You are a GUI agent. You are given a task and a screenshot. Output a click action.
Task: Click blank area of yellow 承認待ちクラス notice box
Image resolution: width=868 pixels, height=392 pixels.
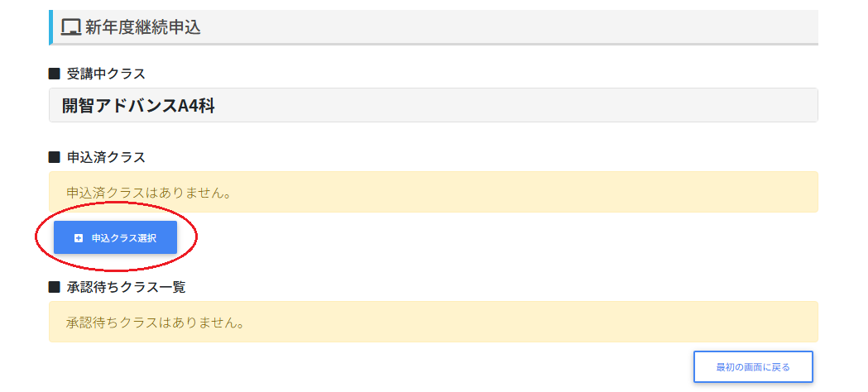(x=538, y=322)
